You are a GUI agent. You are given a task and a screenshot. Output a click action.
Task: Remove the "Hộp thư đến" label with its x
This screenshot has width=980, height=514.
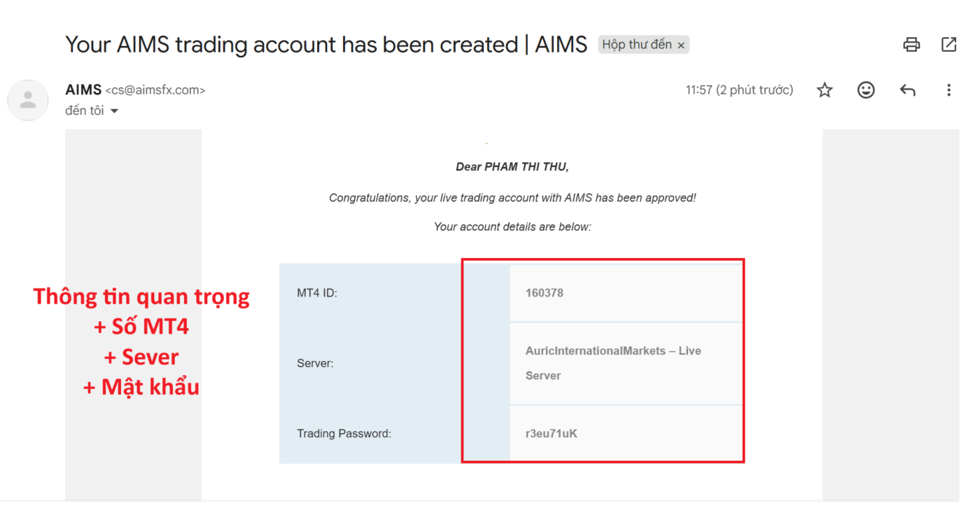click(x=680, y=45)
